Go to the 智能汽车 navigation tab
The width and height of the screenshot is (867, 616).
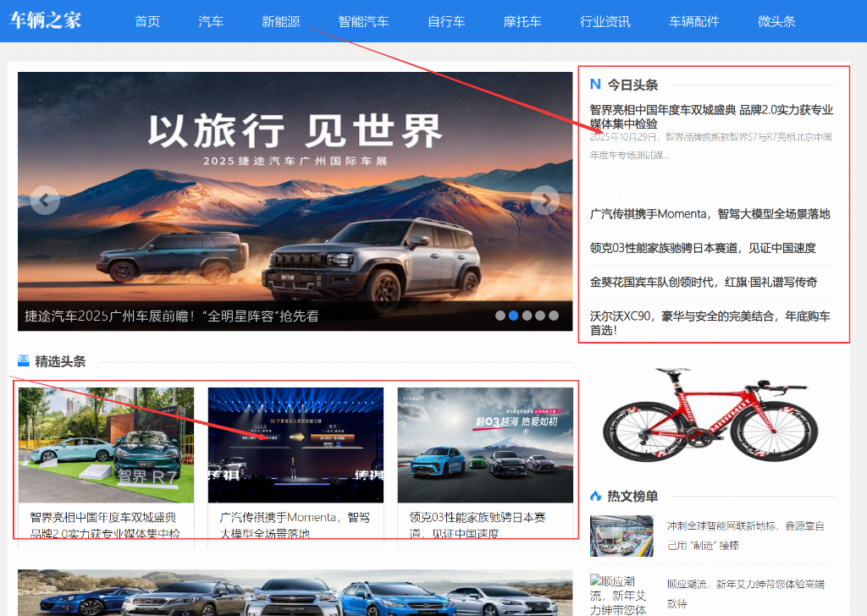click(364, 21)
